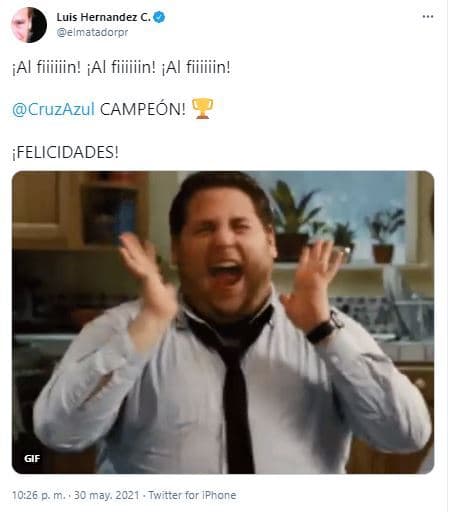Viewport: 451px width, 512px height.
Task: Click the 10:26 p. m. timestamp
Action: [x=39, y=495]
